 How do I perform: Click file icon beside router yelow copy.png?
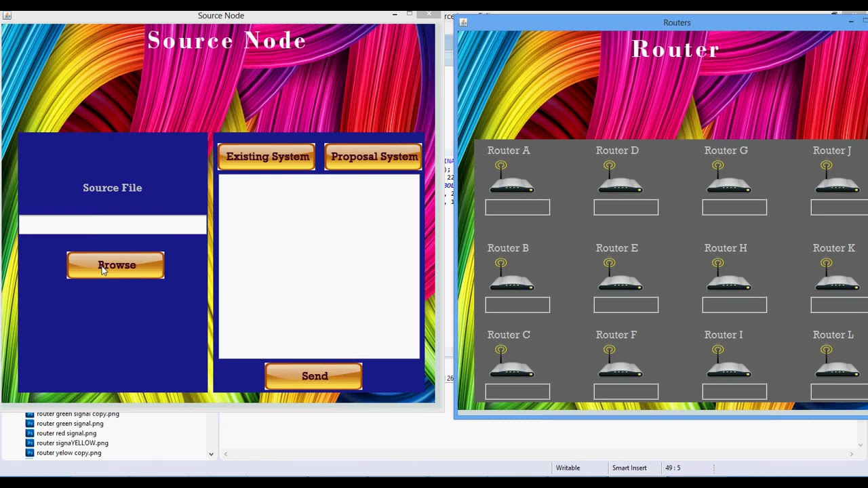[x=30, y=453]
